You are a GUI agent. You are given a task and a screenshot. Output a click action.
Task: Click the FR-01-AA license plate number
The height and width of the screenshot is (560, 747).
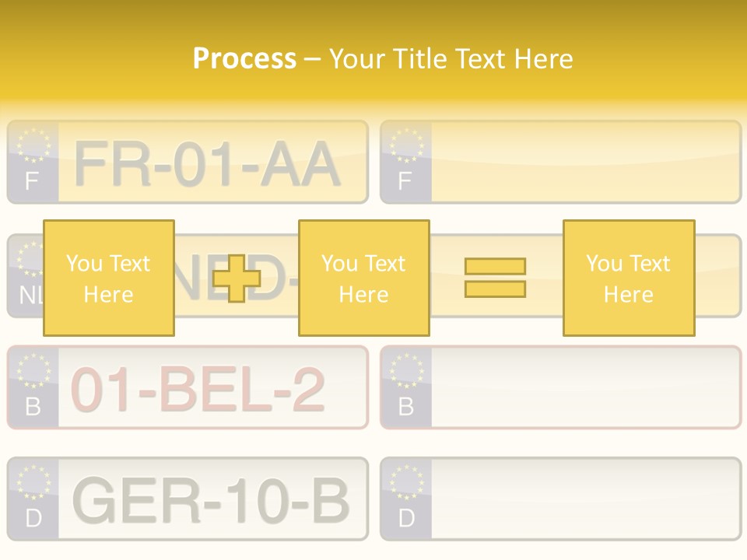(x=207, y=165)
